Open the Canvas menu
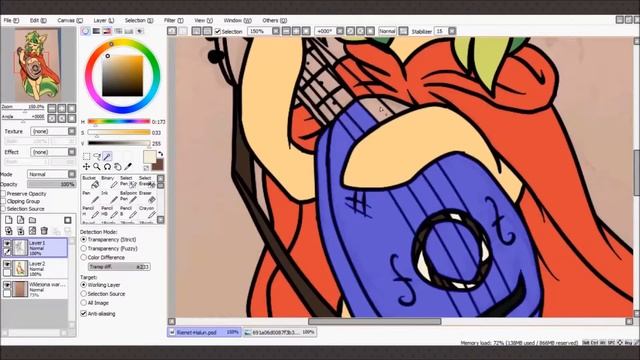The height and width of the screenshot is (360, 640). tap(70, 20)
